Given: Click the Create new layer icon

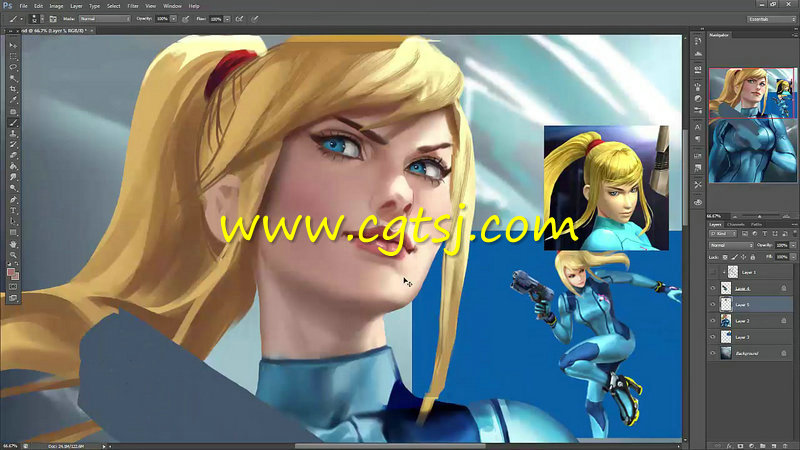Looking at the screenshot, I should [x=774, y=446].
